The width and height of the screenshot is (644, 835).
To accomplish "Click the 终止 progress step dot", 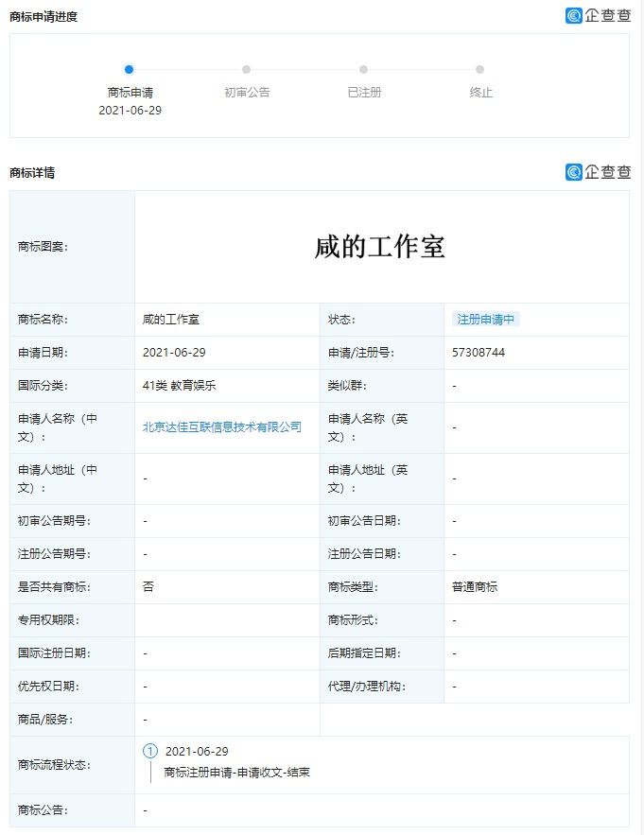I will point(480,69).
